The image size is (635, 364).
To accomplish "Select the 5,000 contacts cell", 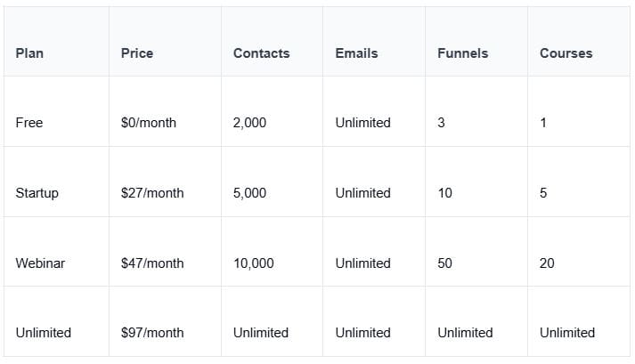I will click(x=249, y=193).
